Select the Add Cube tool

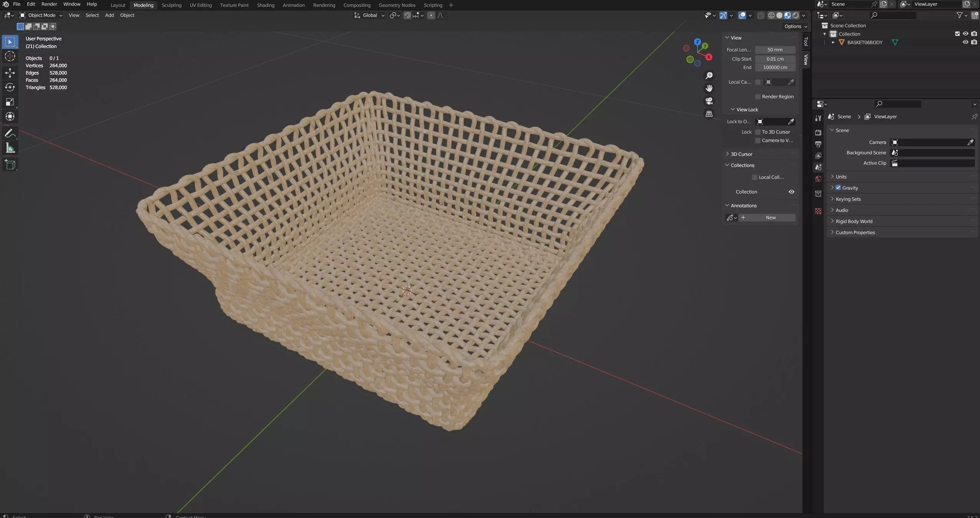coord(10,164)
